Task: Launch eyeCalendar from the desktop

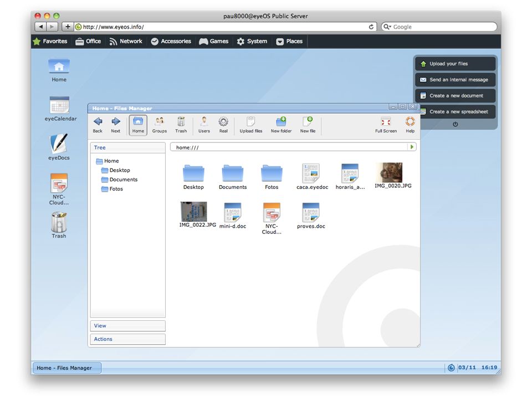Action: click(60, 109)
